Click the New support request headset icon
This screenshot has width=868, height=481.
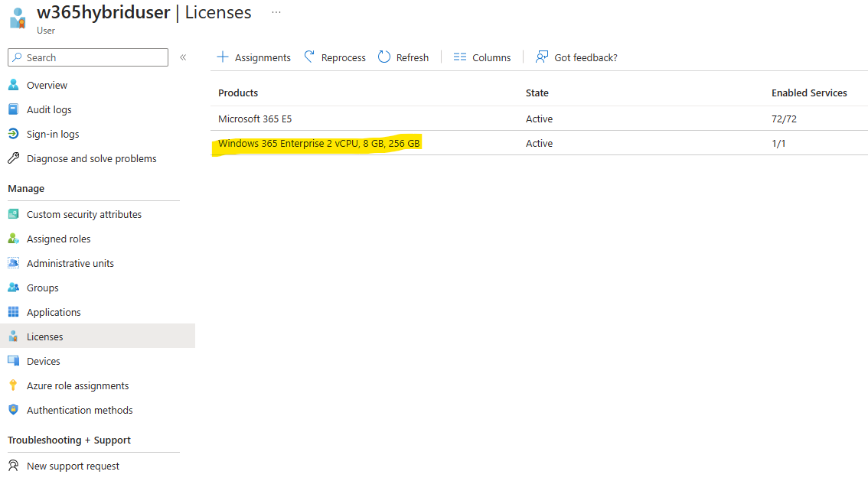point(13,466)
